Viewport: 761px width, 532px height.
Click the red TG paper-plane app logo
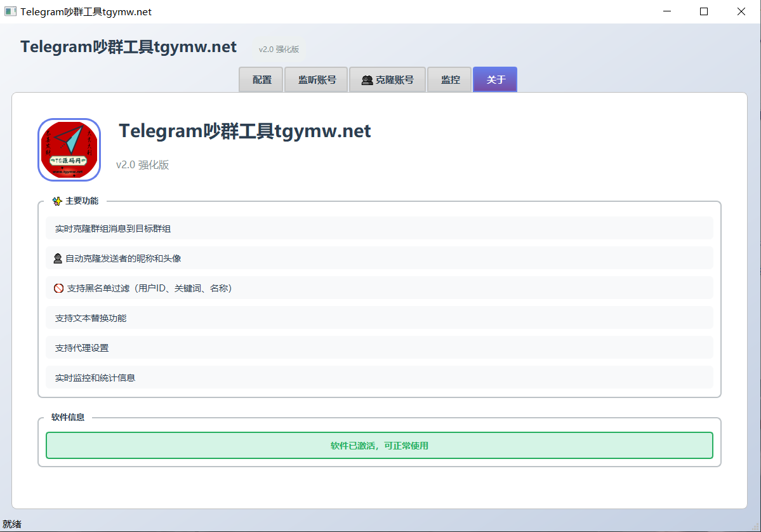click(x=69, y=150)
